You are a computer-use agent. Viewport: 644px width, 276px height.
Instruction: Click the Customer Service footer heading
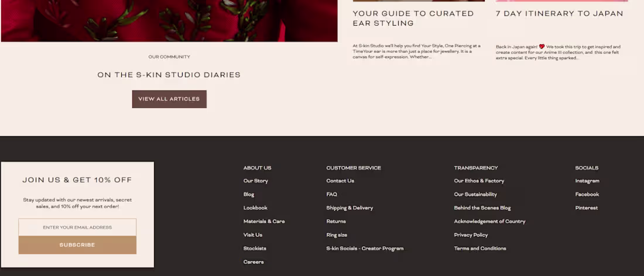click(x=353, y=168)
